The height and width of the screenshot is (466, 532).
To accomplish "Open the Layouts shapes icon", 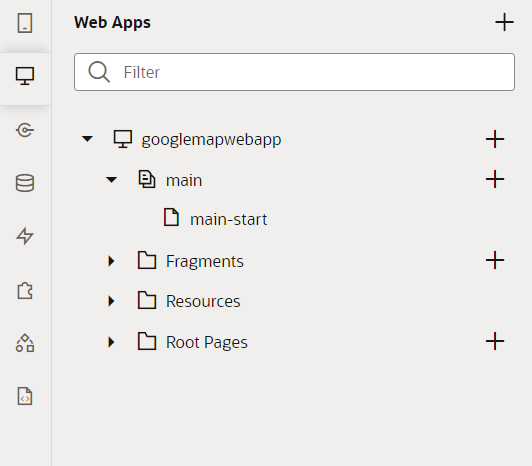I will [x=25, y=343].
